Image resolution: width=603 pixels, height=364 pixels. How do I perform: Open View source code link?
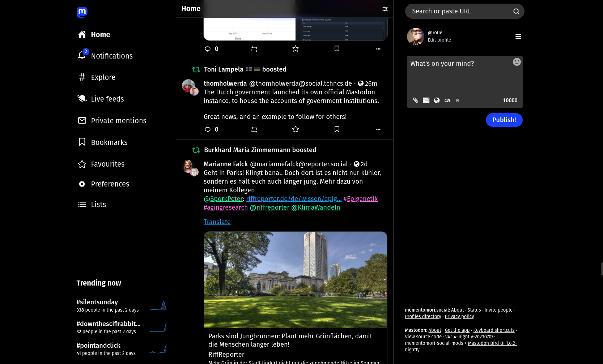click(423, 337)
